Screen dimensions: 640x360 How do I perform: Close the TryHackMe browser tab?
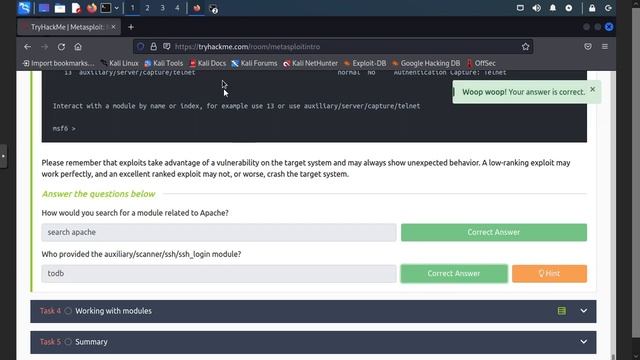point(113,27)
